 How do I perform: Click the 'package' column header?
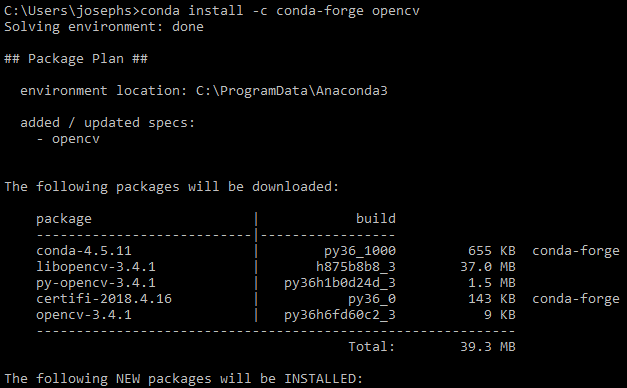[64, 219]
